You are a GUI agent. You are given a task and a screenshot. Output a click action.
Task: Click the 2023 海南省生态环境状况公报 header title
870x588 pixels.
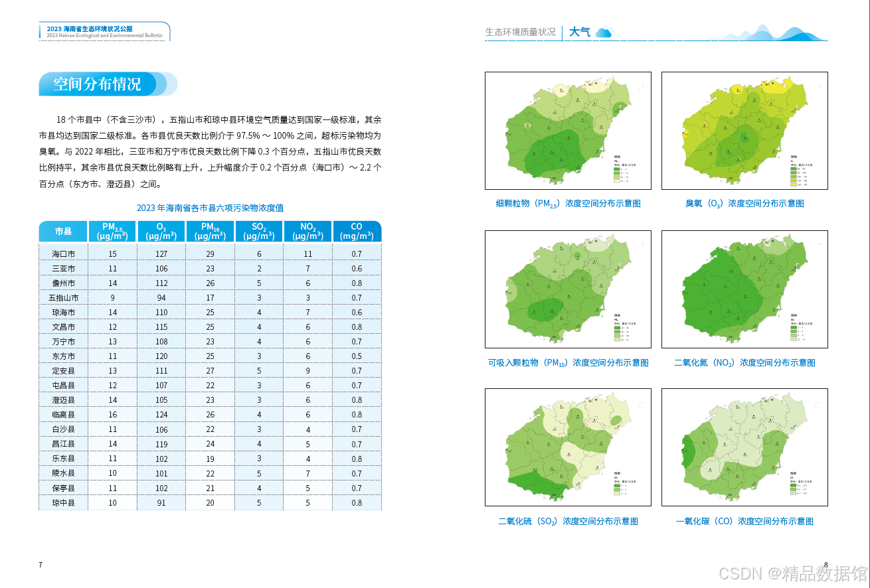(x=90, y=29)
